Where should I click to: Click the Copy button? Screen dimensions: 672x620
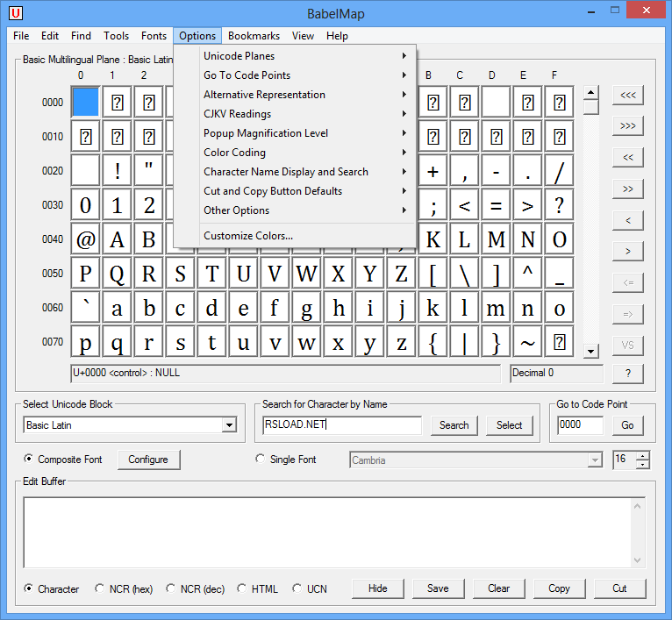[x=560, y=588]
